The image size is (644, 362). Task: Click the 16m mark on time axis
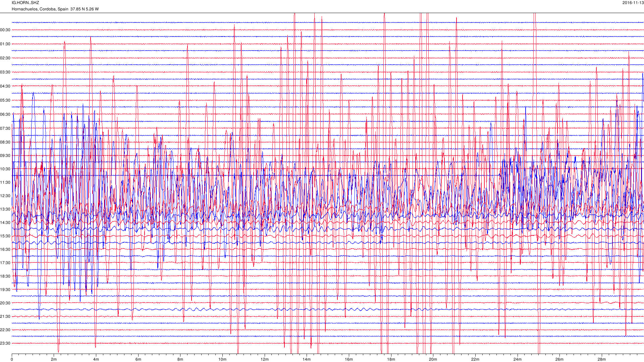(349, 359)
